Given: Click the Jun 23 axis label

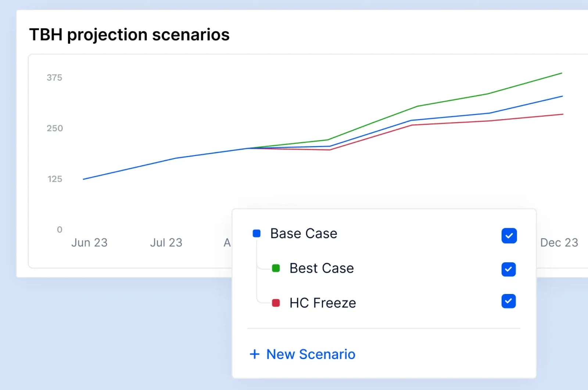Looking at the screenshot, I should tap(89, 242).
